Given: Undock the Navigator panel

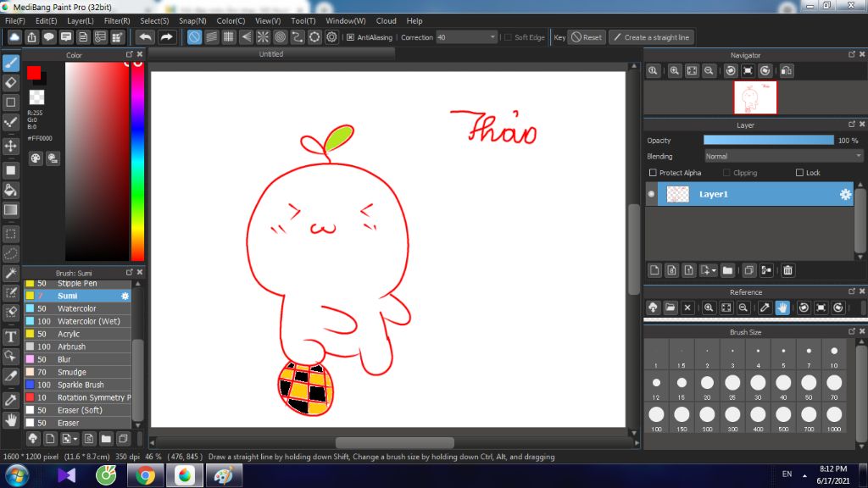Looking at the screenshot, I should (x=851, y=54).
